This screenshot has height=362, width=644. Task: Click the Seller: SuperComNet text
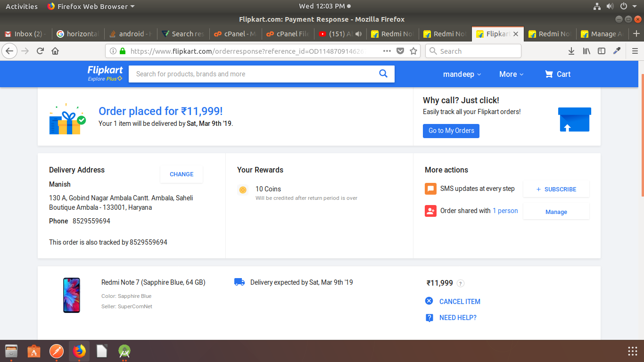[x=127, y=306]
